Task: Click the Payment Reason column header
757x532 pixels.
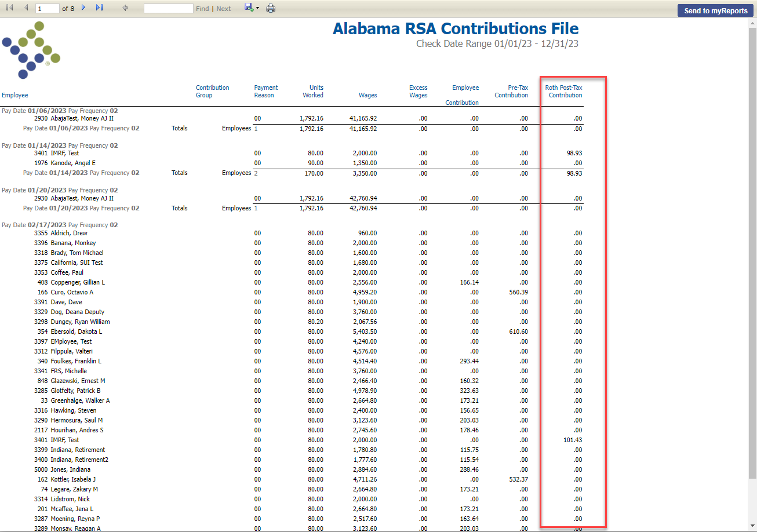Action: click(266, 92)
